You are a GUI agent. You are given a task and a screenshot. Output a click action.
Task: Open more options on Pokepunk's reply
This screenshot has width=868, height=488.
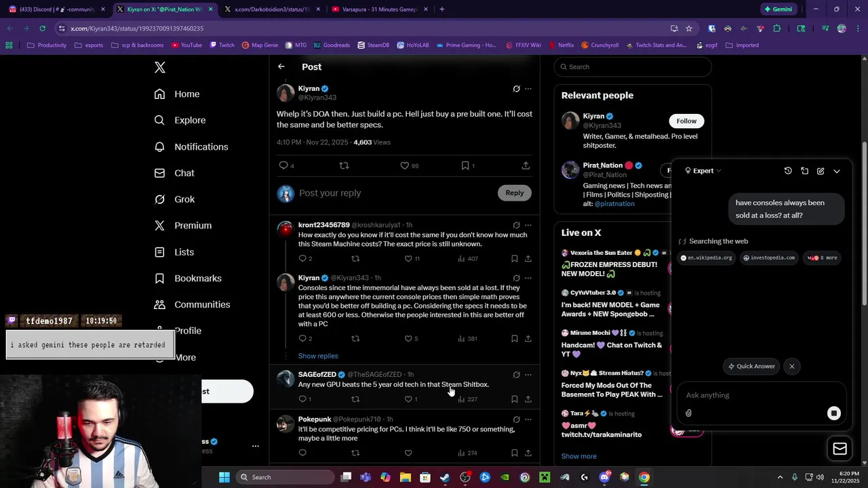[528, 420]
